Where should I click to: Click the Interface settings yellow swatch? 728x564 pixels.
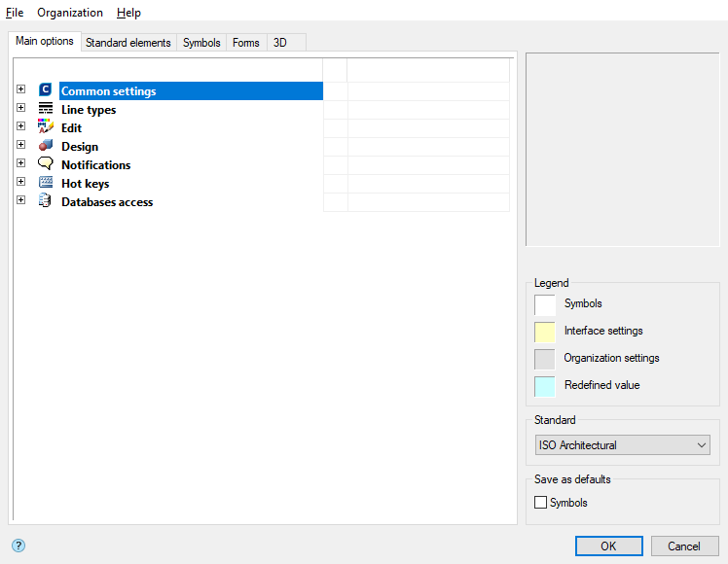[545, 332]
